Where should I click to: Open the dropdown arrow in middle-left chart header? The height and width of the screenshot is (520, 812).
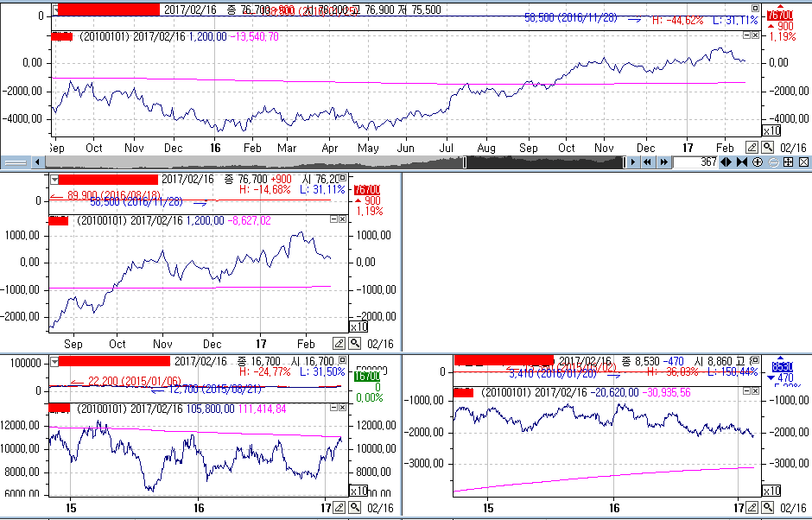pyautogui.click(x=55, y=179)
